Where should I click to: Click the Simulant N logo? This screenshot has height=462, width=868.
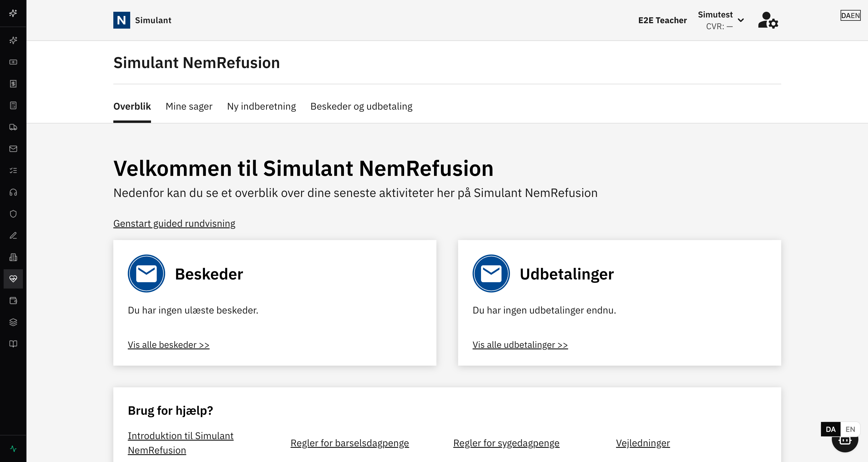click(122, 20)
